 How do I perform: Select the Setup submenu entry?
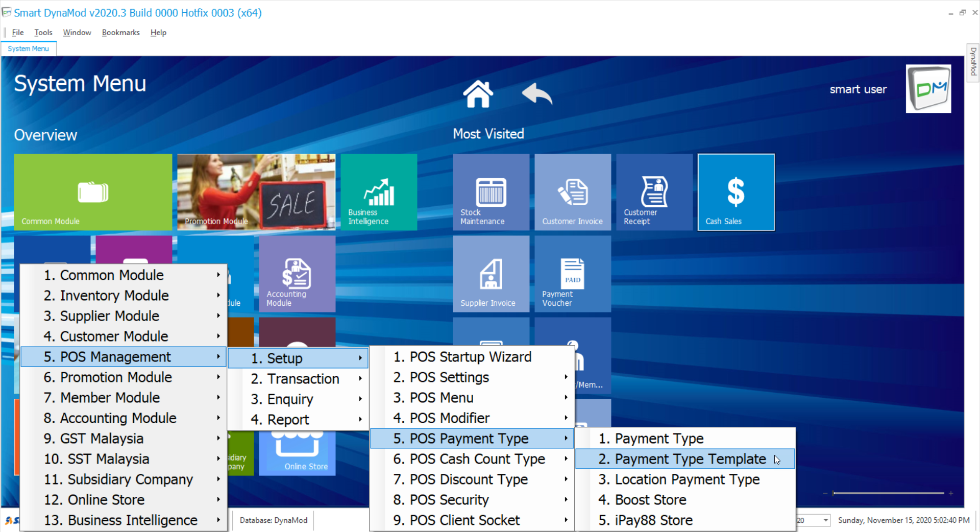298,358
